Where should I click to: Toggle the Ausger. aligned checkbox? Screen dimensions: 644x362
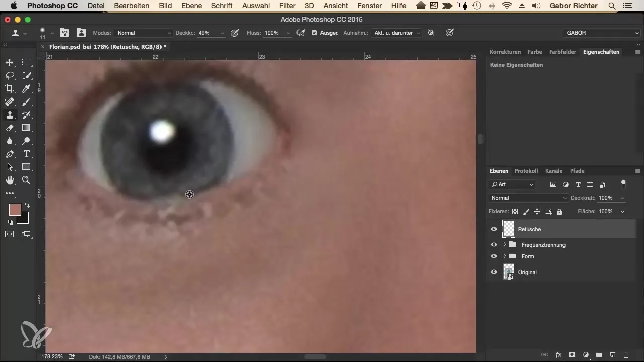pyautogui.click(x=314, y=33)
